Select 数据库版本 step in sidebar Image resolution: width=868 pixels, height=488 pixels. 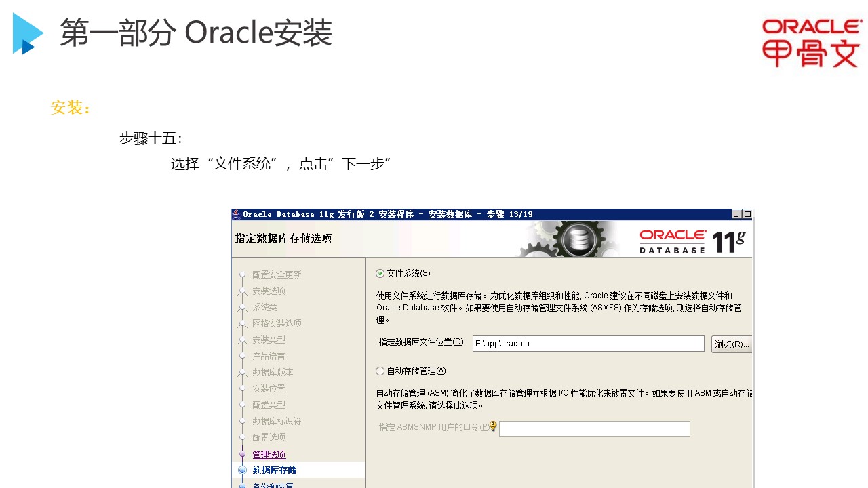[273, 372]
